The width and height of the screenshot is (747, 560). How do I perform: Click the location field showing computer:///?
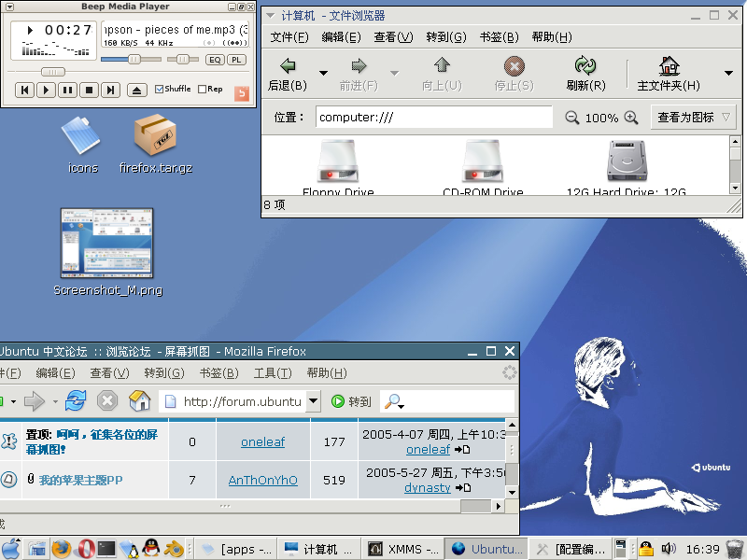tap(433, 118)
